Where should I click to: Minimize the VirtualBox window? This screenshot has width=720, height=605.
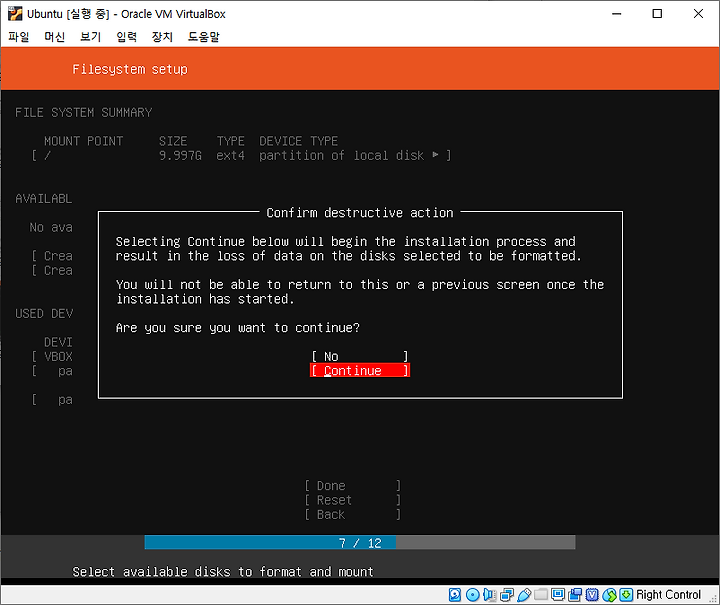(617, 14)
